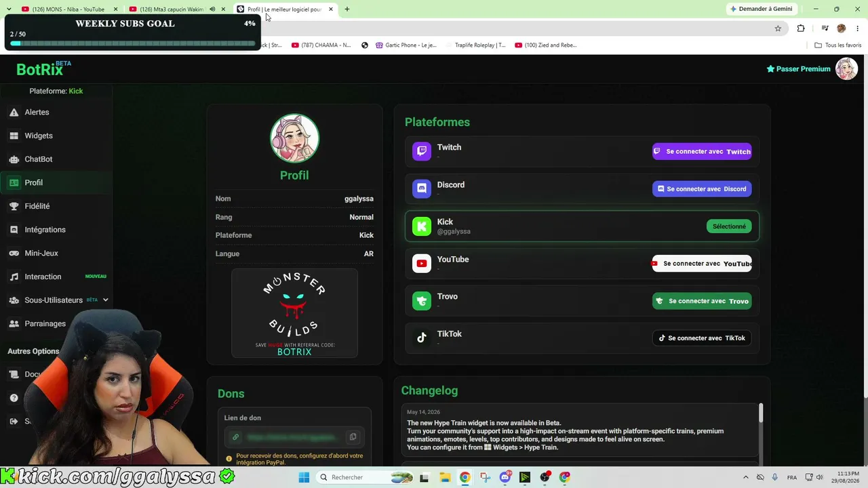The width and height of the screenshot is (868, 488).
Task: Close the Profil BotRix tab
Action: coord(331,9)
